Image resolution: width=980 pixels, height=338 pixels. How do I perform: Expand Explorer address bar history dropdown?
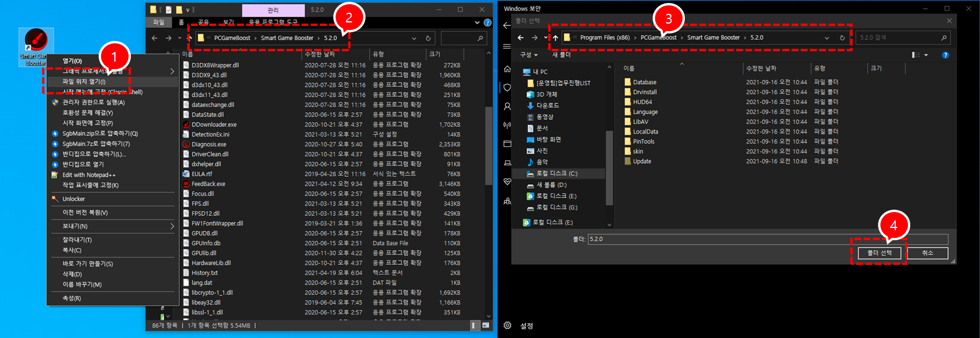[414, 38]
